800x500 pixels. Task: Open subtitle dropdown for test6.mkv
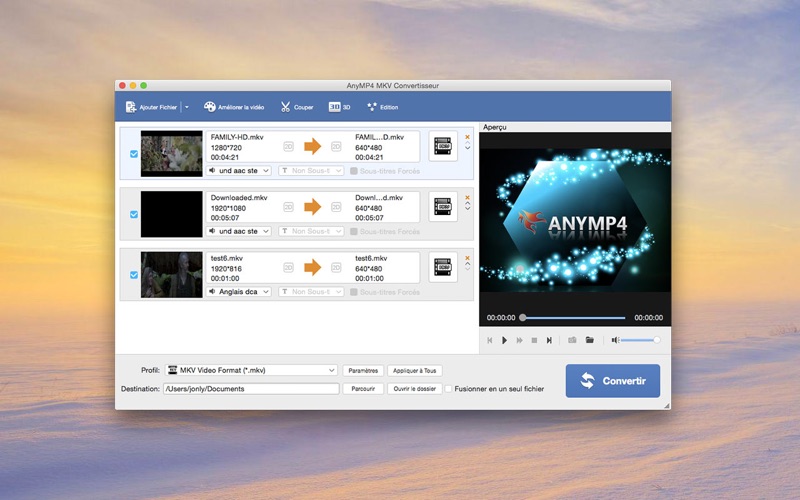(x=311, y=292)
